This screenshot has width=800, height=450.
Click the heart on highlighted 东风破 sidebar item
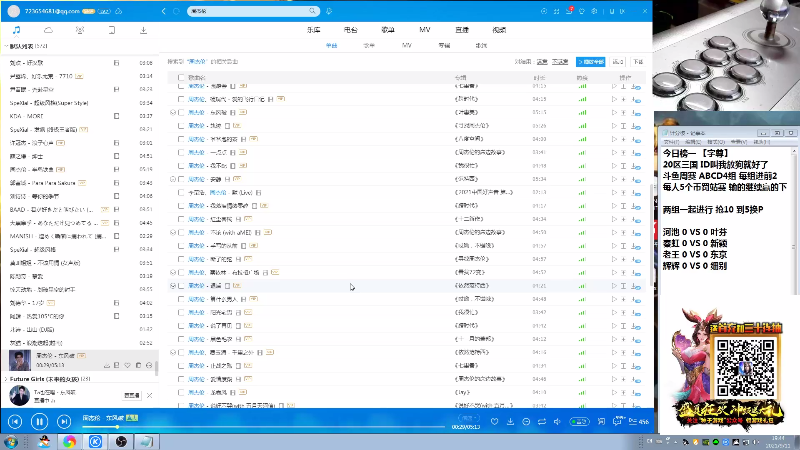point(128,365)
